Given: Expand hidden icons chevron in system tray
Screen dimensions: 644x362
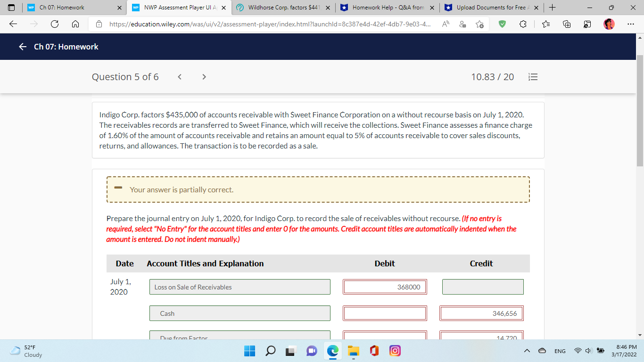Looking at the screenshot, I should point(527,351).
